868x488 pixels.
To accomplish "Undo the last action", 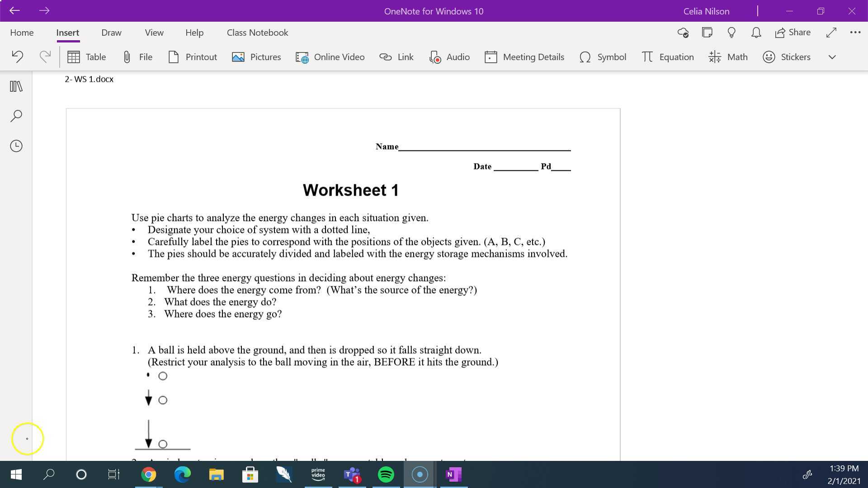I will click(17, 57).
